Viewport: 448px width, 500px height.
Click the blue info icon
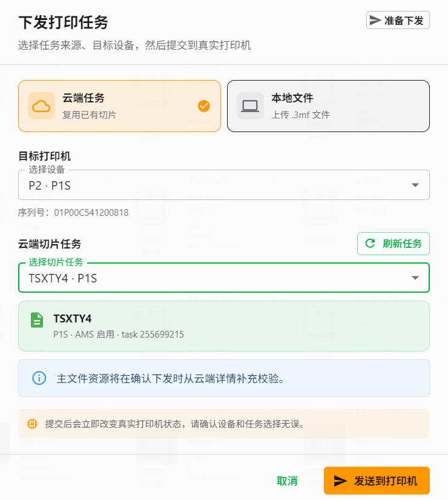point(39,378)
